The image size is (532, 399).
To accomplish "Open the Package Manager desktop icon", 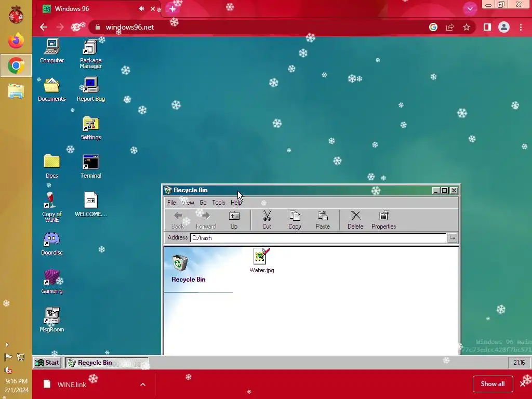I will click(90, 54).
